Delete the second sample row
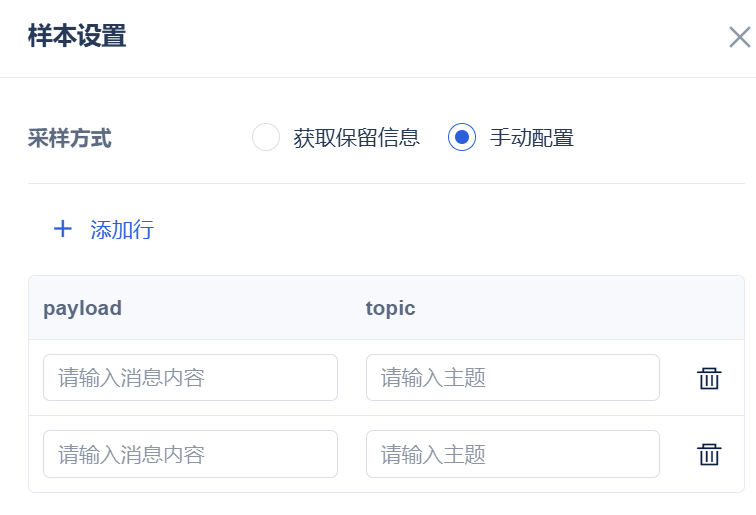 (x=709, y=454)
